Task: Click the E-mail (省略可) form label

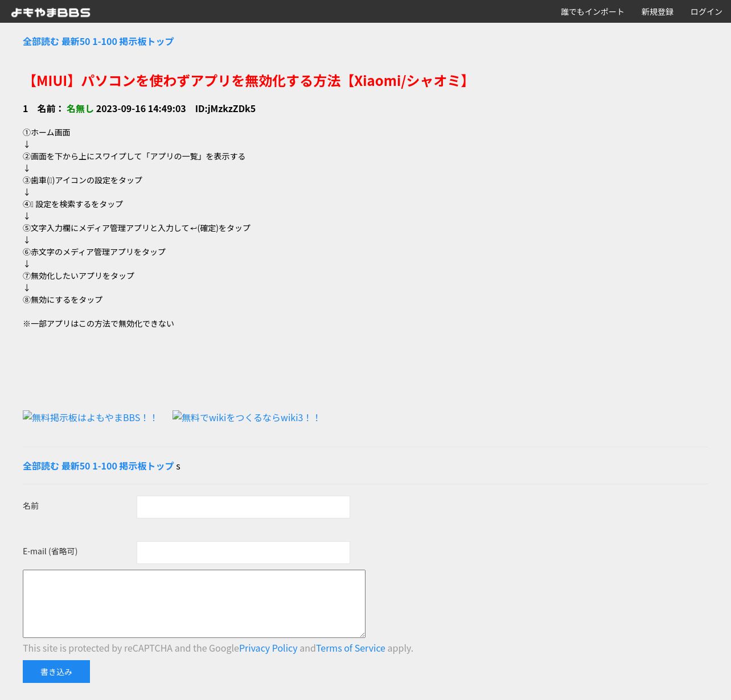Action: (50, 551)
